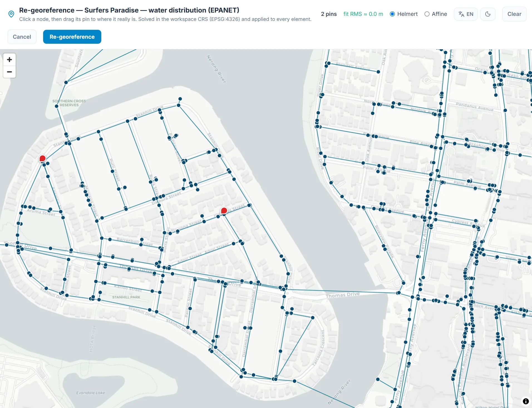This screenshot has width=532, height=408.
Task: Open map attribution info icon
Action: (x=526, y=401)
